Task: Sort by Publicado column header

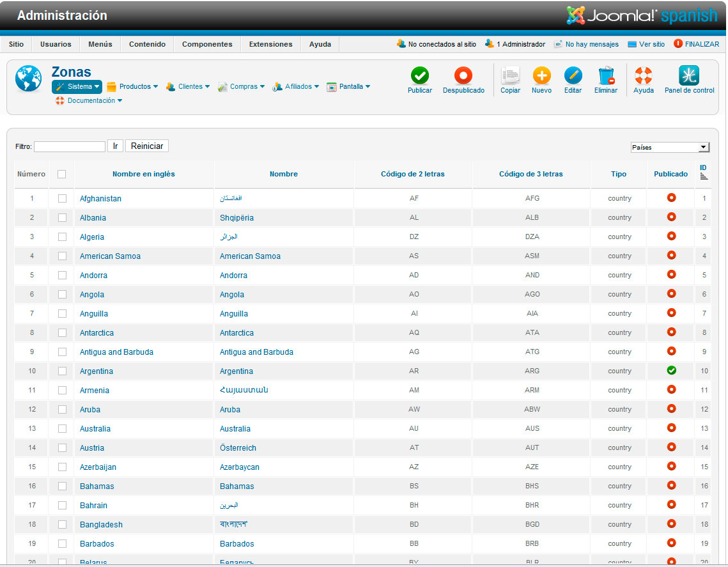Action: [671, 174]
